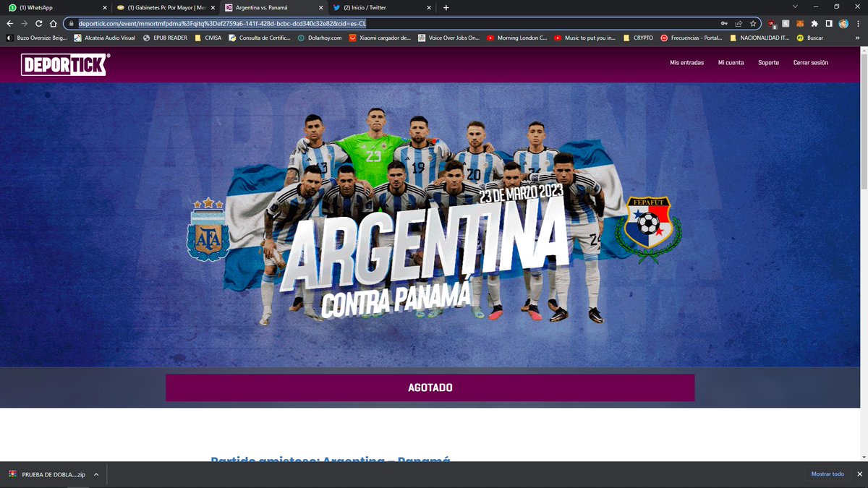Open the MetaMask fox extension

coord(801,23)
